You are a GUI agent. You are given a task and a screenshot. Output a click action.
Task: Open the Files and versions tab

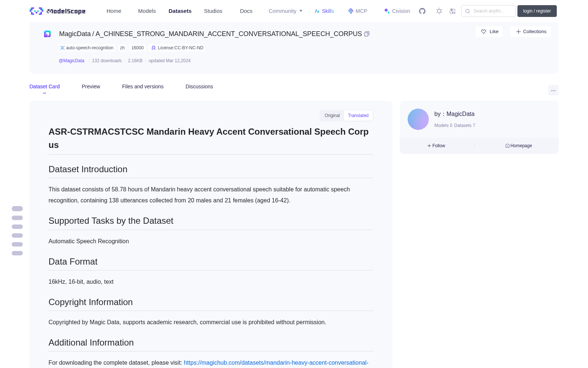click(143, 86)
